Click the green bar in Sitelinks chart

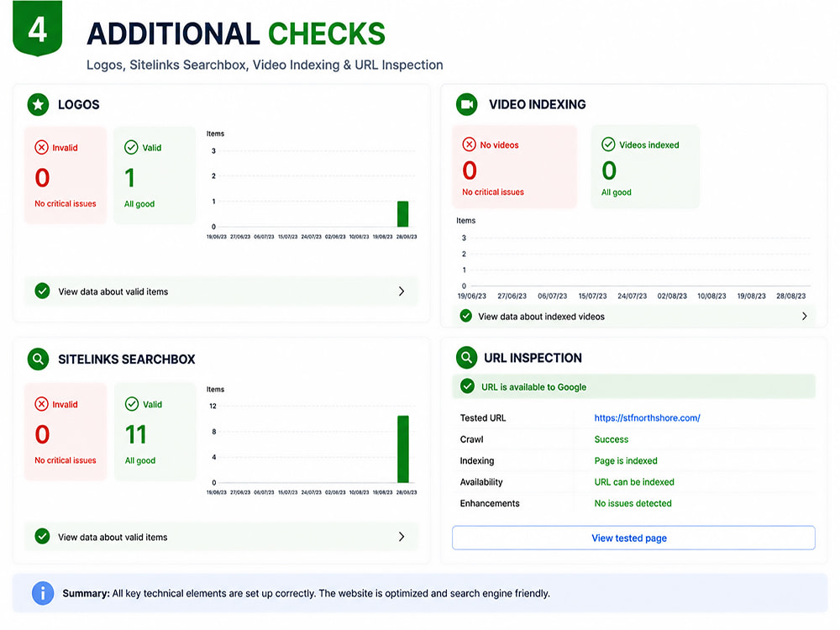pyautogui.click(x=403, y=449)
